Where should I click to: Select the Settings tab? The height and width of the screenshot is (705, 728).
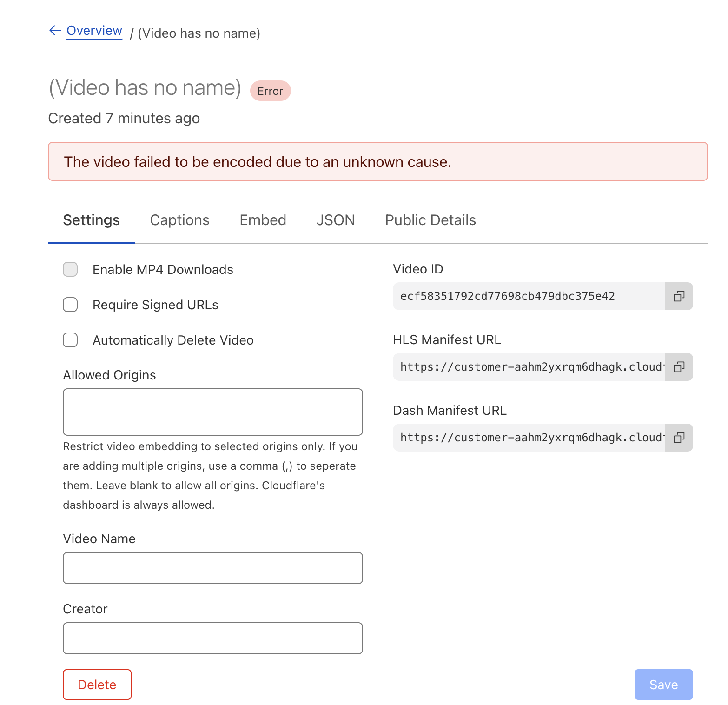pyautogui.click(x=91, y=220)
